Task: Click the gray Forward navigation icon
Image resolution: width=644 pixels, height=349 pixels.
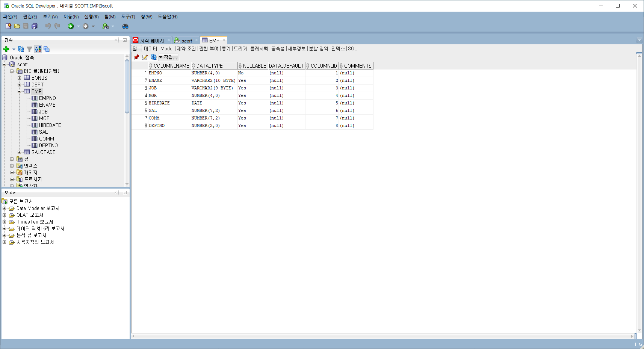Action: click(86, 26)
